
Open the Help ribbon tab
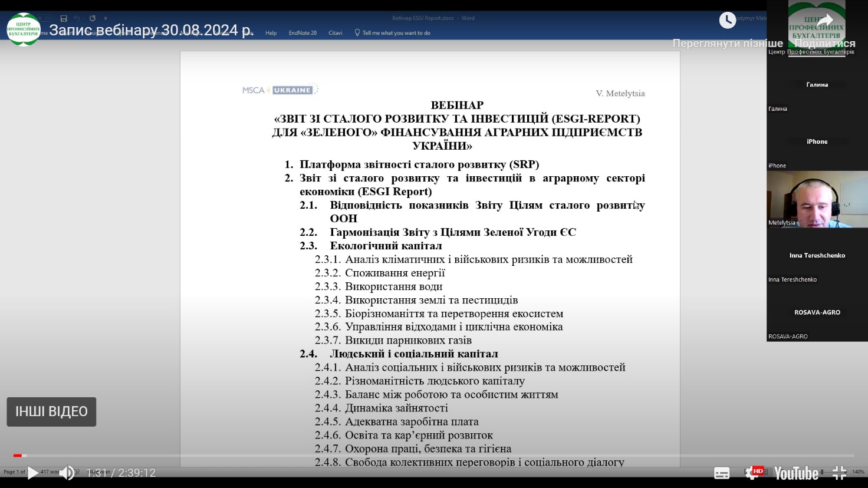(271, 33)
